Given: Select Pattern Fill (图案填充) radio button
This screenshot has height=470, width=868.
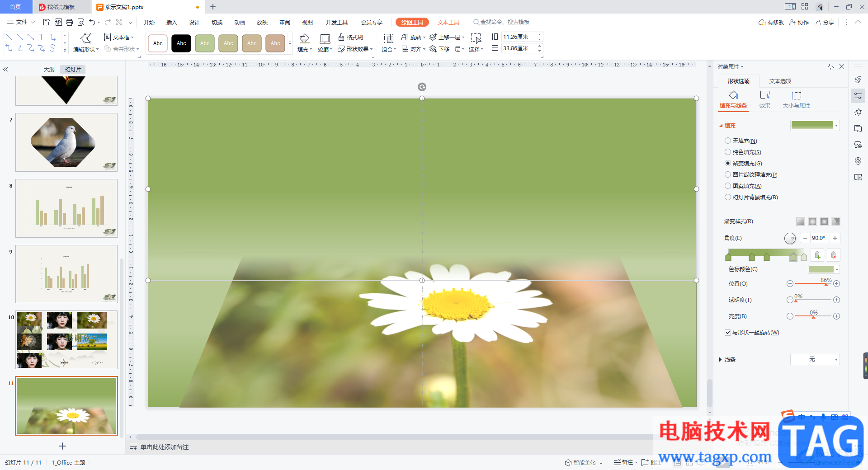Looking at the screenshot, I should coord(728,186).
